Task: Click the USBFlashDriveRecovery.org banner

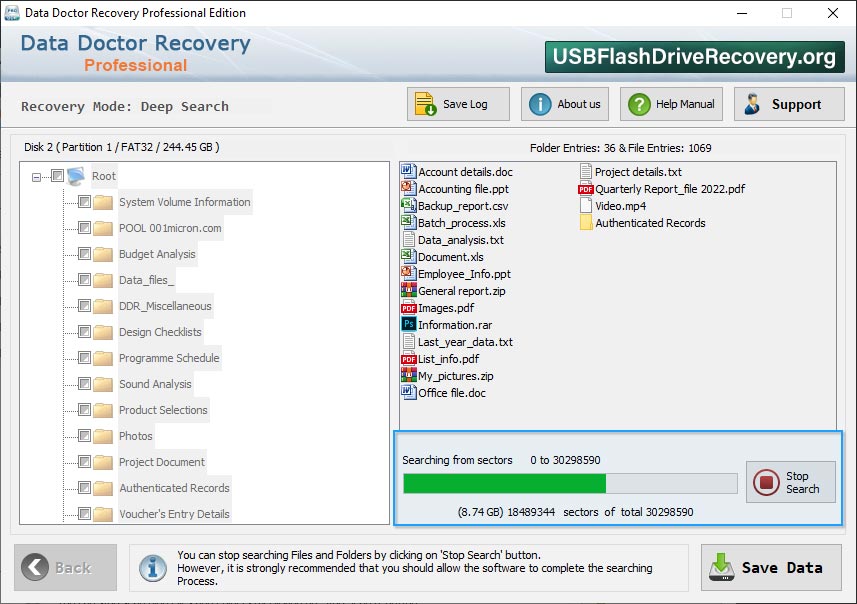Action: tap(695, 57)
